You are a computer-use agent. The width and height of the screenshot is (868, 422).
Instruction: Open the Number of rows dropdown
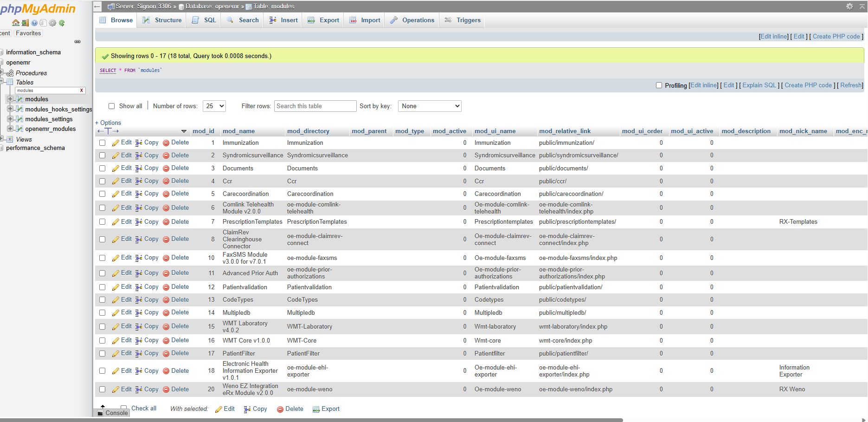tap(214, 106)
